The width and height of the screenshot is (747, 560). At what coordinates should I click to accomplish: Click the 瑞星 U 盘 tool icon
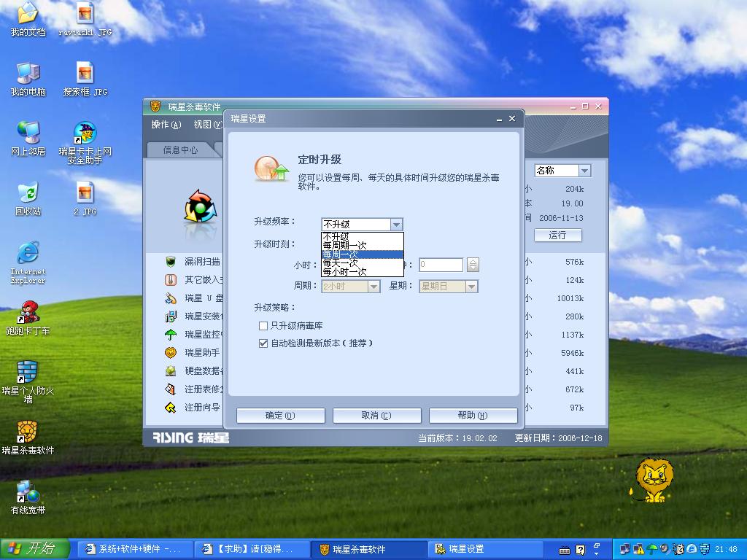pos(171,298)
